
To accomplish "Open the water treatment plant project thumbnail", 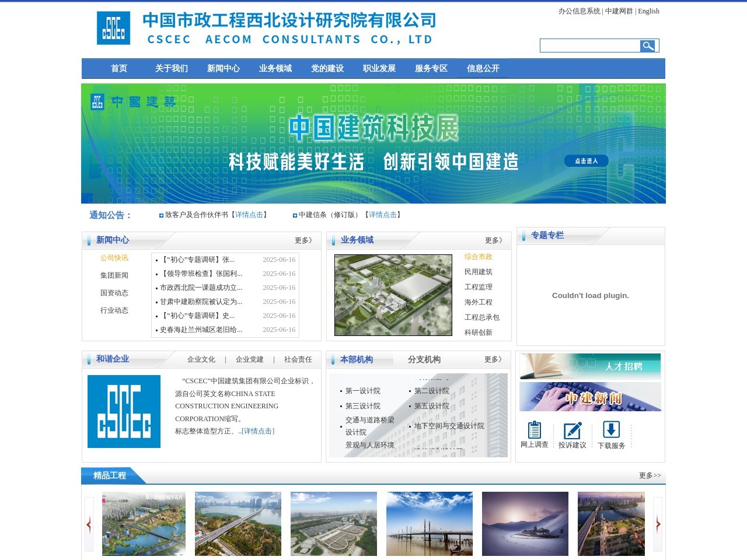I will (x=334, y=524).
